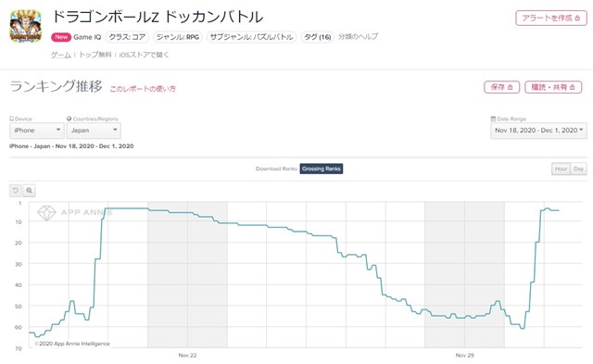Click the Date Range calendar icon
Screen dimensions: 593x364
pyautogui.click(x=493, y=119)
